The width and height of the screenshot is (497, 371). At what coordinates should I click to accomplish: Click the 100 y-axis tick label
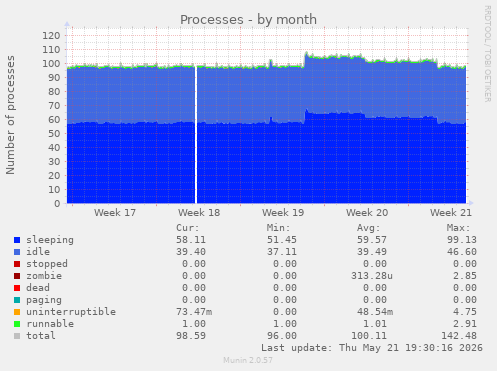pos(51,63)
